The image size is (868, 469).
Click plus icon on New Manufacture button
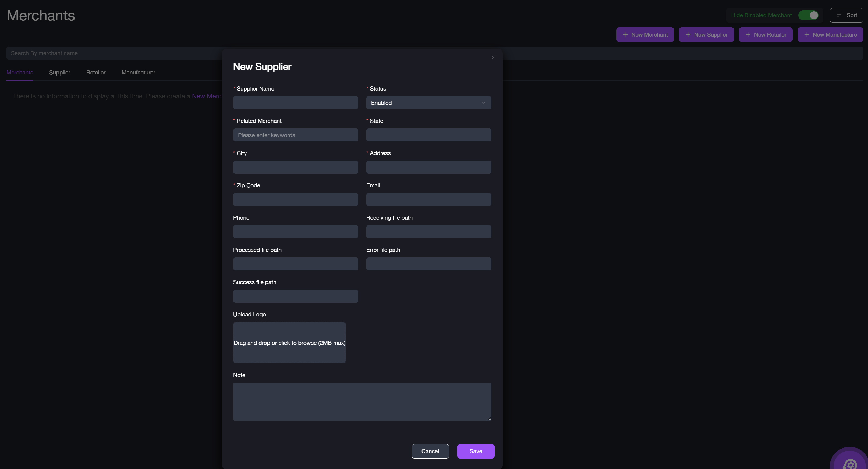(806, 35)
